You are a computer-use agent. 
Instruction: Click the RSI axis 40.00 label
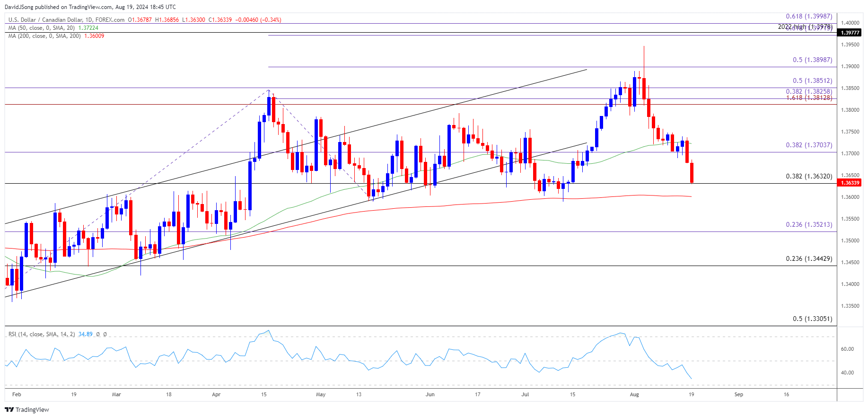pos(847,373)
